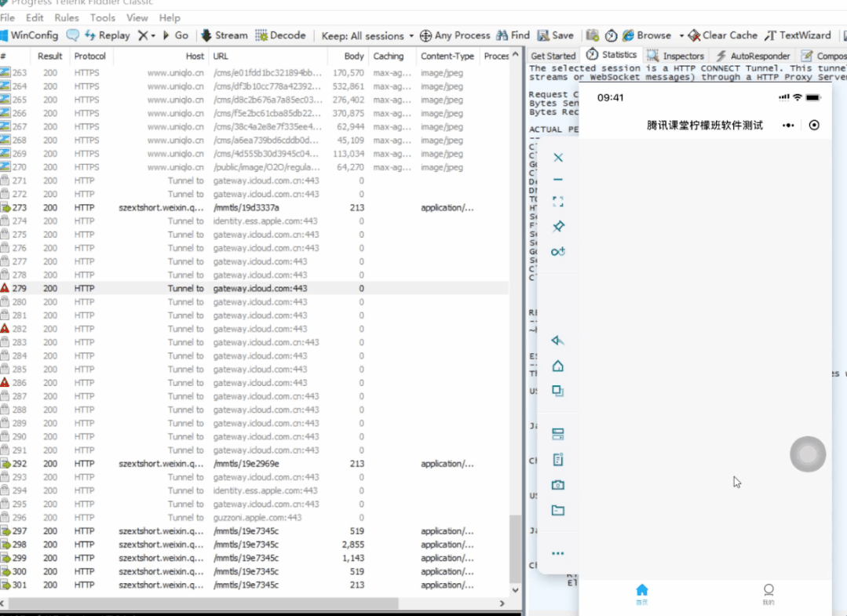Viewport: 847px width, 616px height.
Task: Open the Tools menu
Action: coord(103,18)
